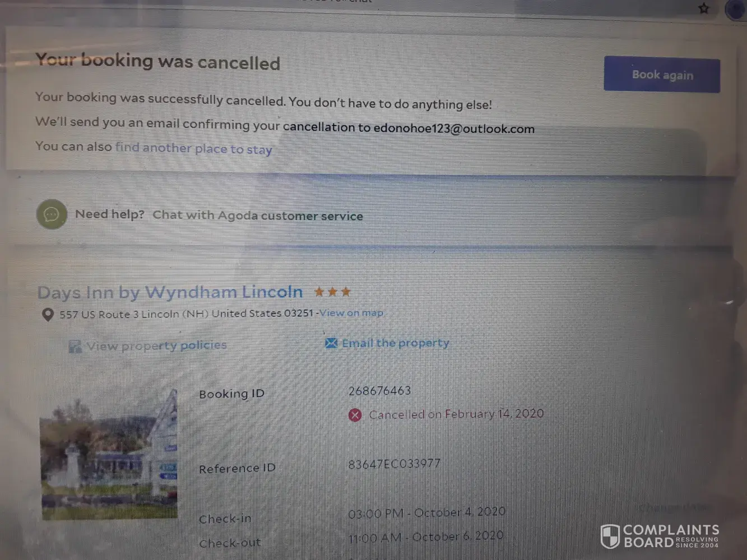Open the find another place to stay link
Screen dimensions: 747x560
193,148
